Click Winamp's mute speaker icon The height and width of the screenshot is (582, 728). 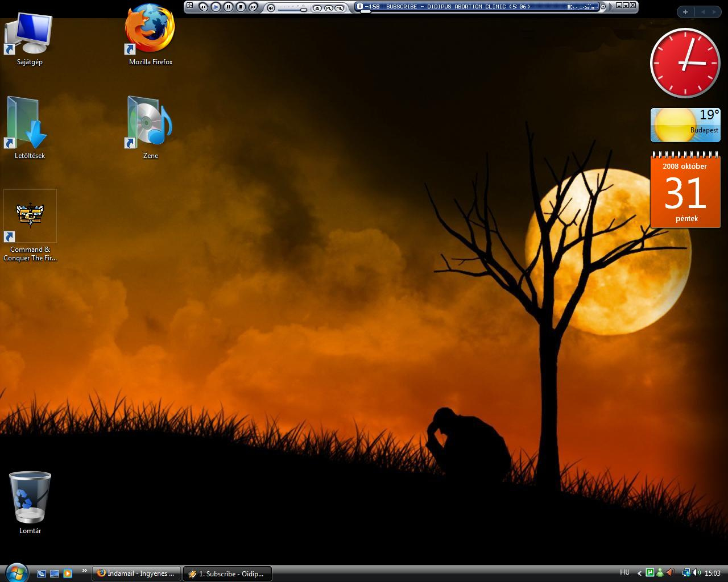pos(271,8)
